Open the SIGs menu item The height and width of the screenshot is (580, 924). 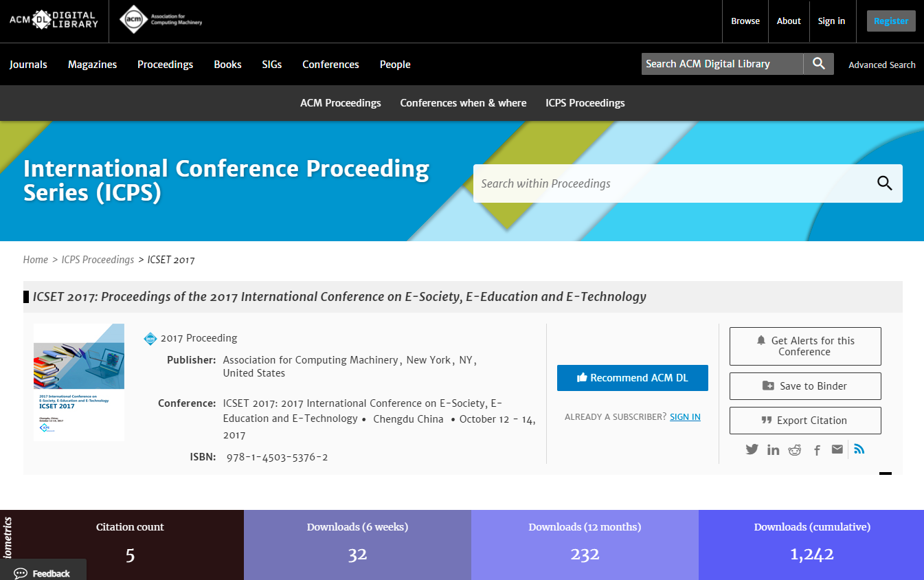[272, 65]
